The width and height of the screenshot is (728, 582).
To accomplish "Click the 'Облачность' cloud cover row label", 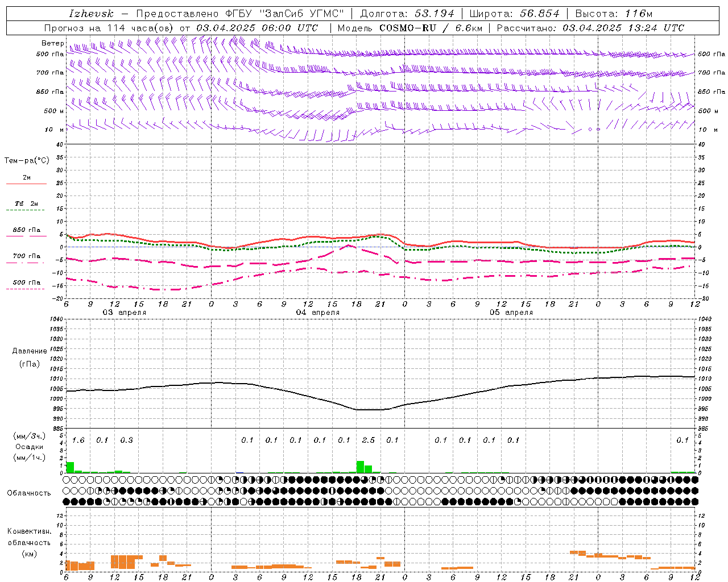I will (x=29, y=493).
